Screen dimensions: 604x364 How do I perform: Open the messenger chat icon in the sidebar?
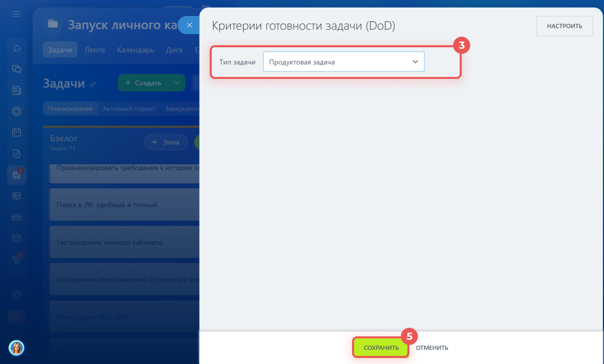pos(17,69)
